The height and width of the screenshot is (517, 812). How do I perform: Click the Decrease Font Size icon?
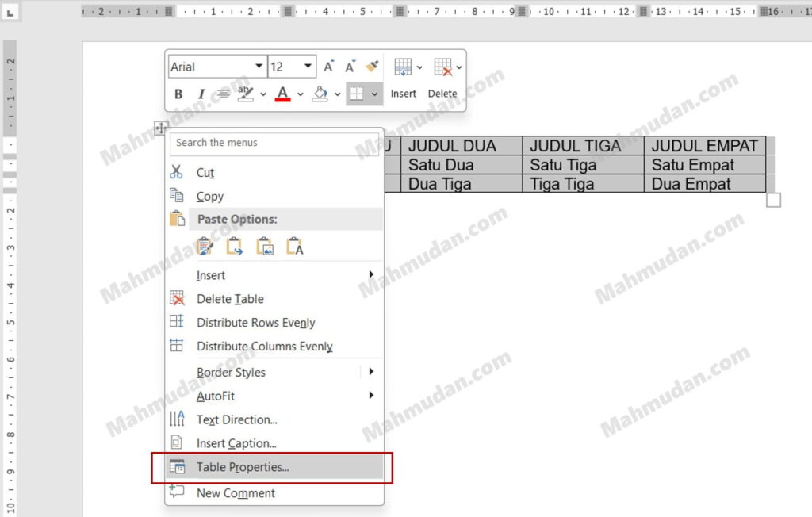350,67
